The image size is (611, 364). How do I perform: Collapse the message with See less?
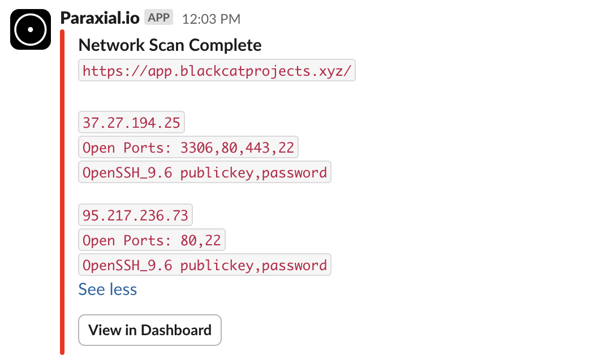(x=107, y=289)
